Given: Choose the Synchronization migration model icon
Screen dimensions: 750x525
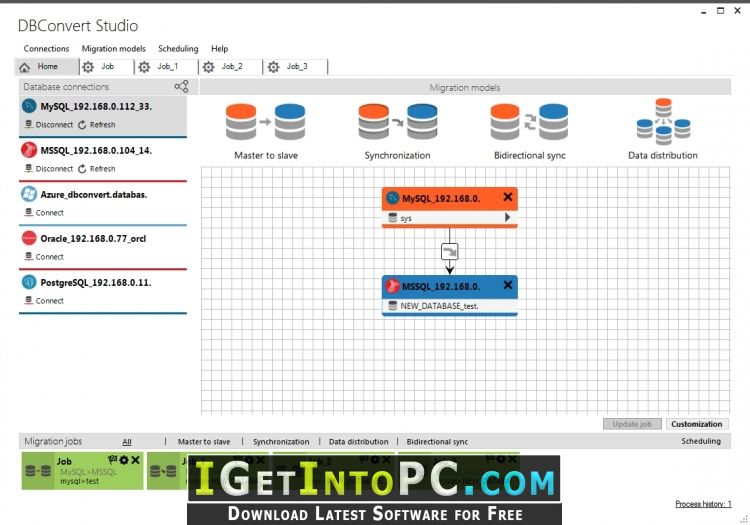Looking at the screenshot, I should pyautogui.click(x=397, y=122).
